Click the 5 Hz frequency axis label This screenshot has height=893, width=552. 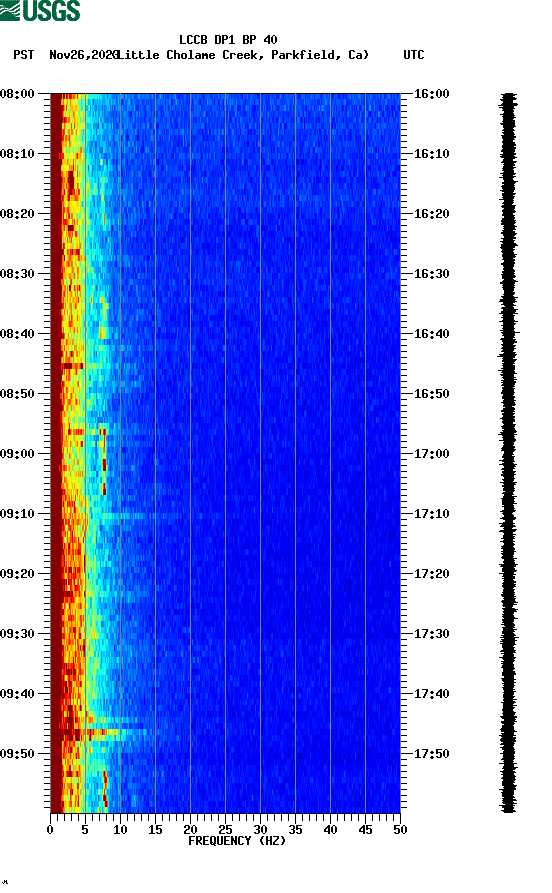click(x=85, y=830)
